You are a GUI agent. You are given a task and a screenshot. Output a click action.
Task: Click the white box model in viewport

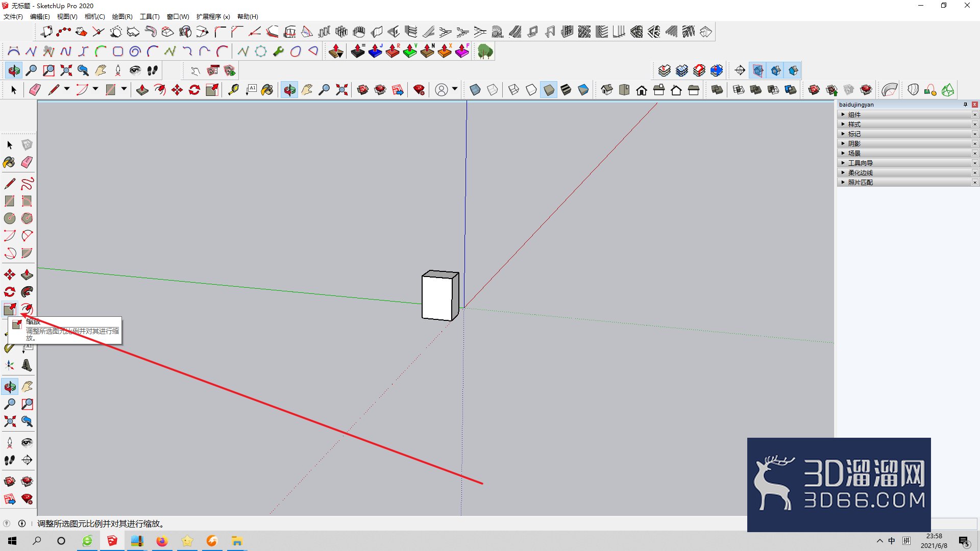440,296
